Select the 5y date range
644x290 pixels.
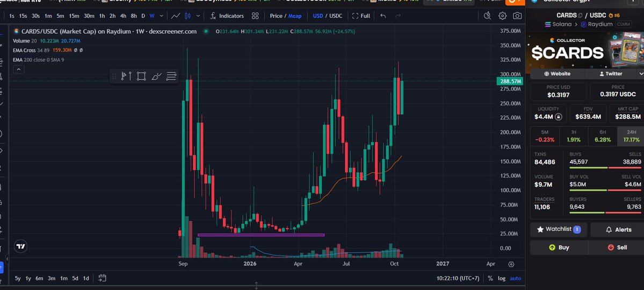pyautogui.click(x=18, y=279)
